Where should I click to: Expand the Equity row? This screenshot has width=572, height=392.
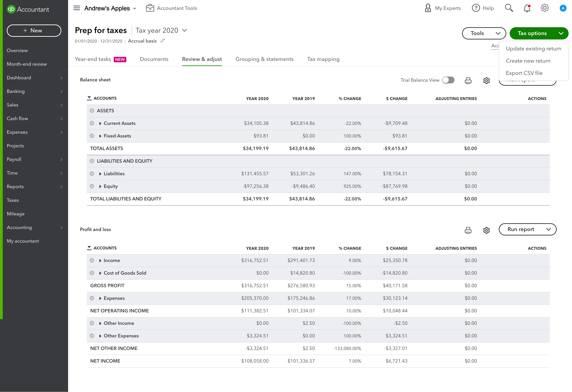coord(100,186)
